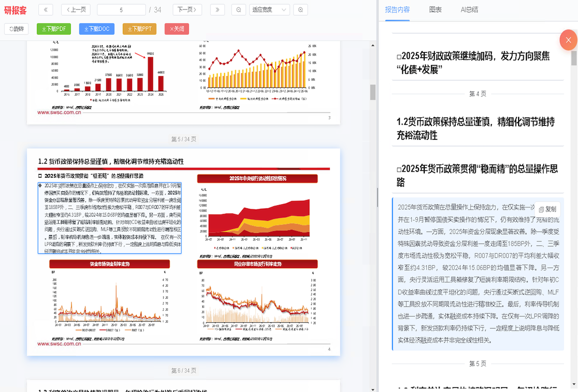578x392 pixels.
Task: Click the page number input field
Action: click(121, 10)
